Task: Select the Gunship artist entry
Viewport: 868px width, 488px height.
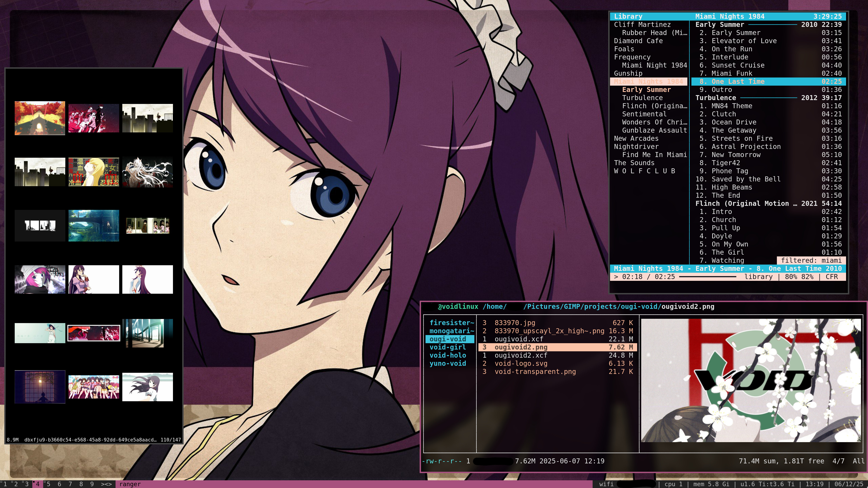Action: 628,73
